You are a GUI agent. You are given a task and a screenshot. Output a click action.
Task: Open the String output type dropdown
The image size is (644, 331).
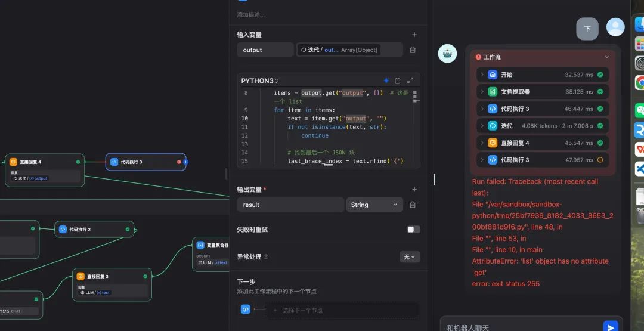coord(374,205)
